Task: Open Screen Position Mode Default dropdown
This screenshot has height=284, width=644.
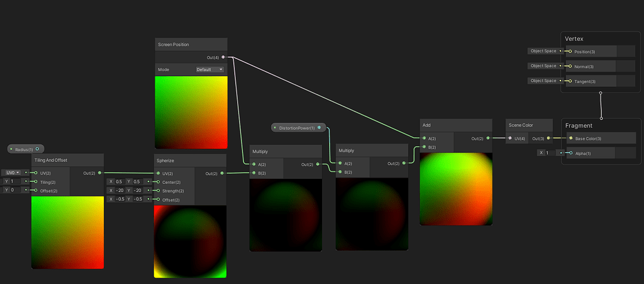Action: (209, 69)
